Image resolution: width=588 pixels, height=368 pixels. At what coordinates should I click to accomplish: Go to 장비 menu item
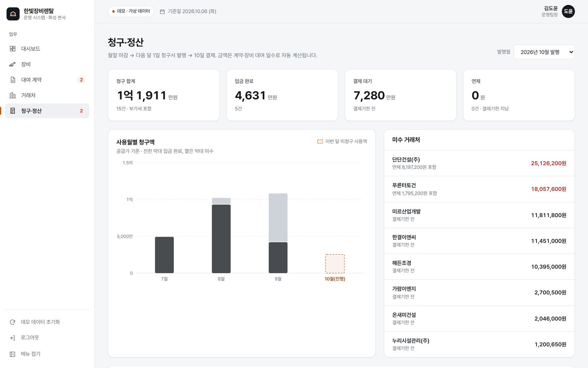(47, 64)
